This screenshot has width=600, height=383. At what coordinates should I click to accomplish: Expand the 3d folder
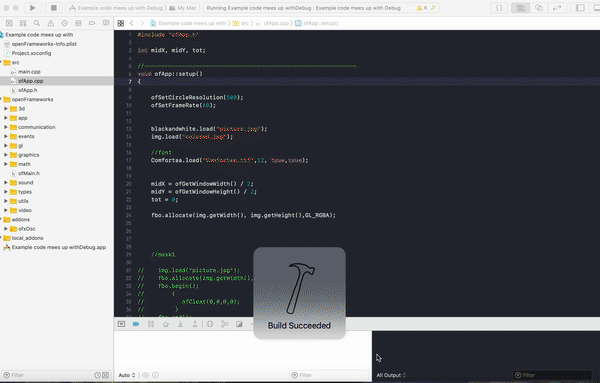(x=6, y=109)
